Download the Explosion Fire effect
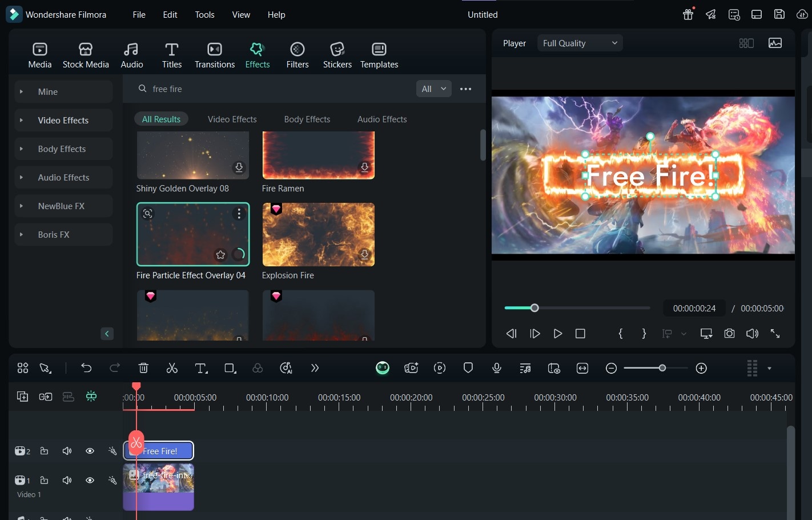The image size is (812, 520). (364, 254)
